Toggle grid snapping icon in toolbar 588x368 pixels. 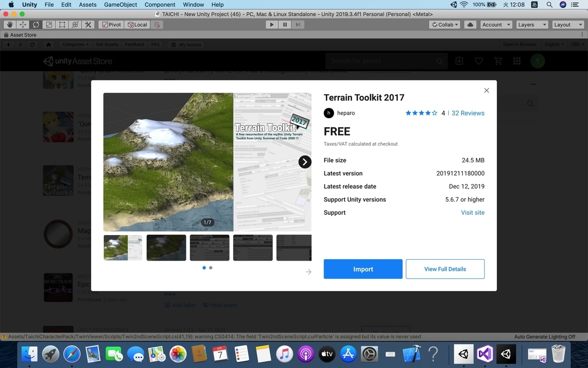[156, 25]
